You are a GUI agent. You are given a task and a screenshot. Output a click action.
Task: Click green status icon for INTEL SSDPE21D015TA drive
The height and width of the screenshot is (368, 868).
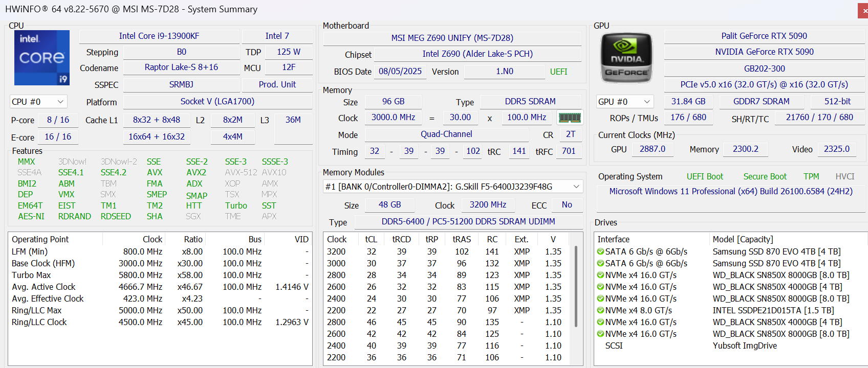pos(600,310)
